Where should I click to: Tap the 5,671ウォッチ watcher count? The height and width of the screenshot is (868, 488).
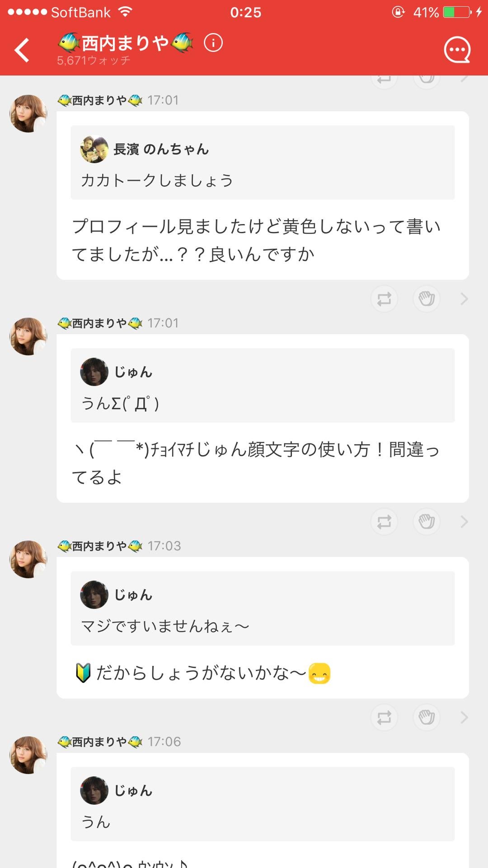click(x=94, y=61)
